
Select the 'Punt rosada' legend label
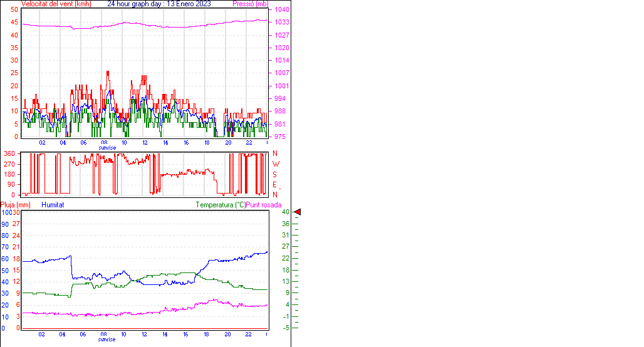pos(264,205)
